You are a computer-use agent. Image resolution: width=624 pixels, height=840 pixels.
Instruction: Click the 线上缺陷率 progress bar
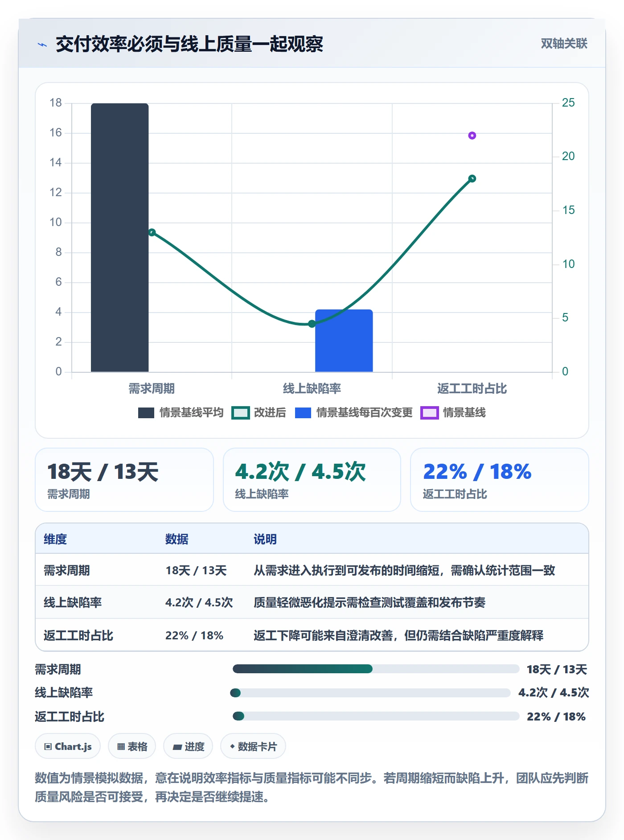pos(370,693)
